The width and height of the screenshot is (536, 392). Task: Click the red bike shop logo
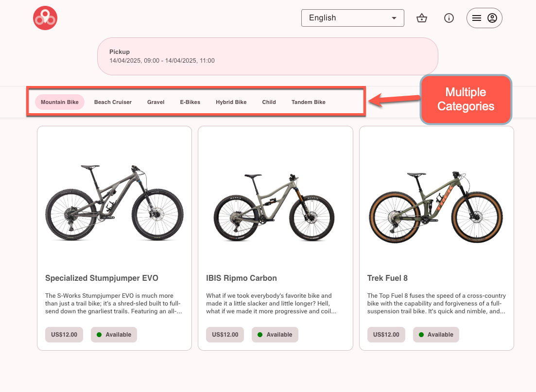click(45, 18)
